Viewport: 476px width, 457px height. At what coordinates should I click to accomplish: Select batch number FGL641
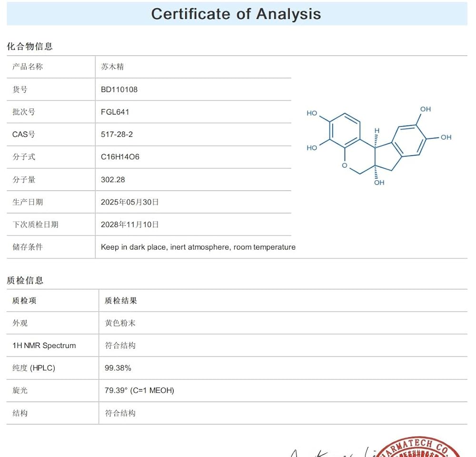pos(115,112)
